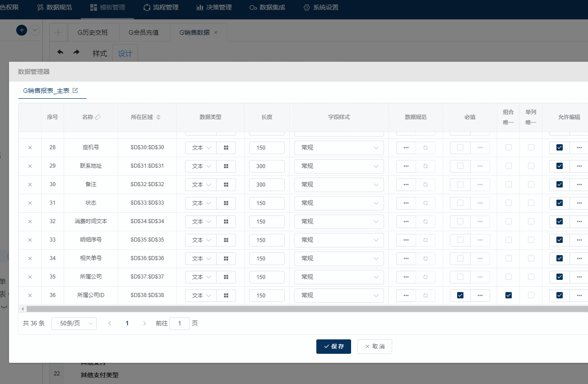Click length field for 所属公司ID showing 150

267,296
